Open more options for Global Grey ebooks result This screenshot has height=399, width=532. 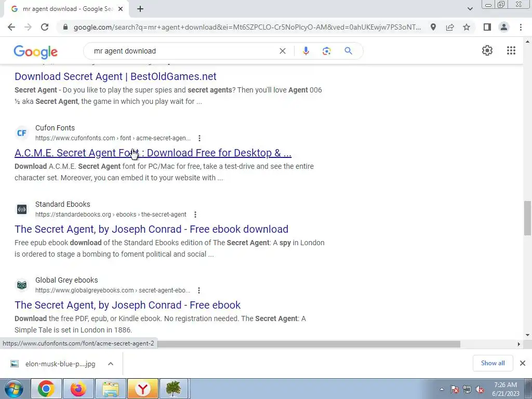pyautogui.click(x=199, y=290)
